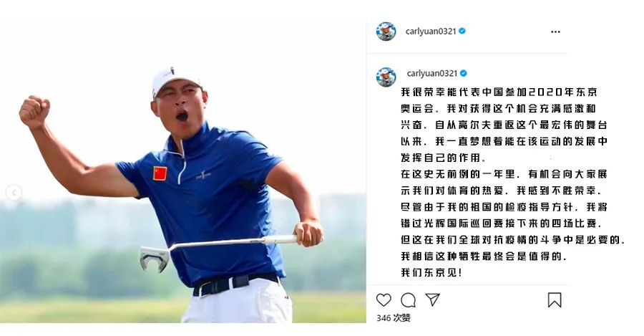644x336 pixels.
Task: Open carlyuan0321 profile from header username
Action: (431, 32)
